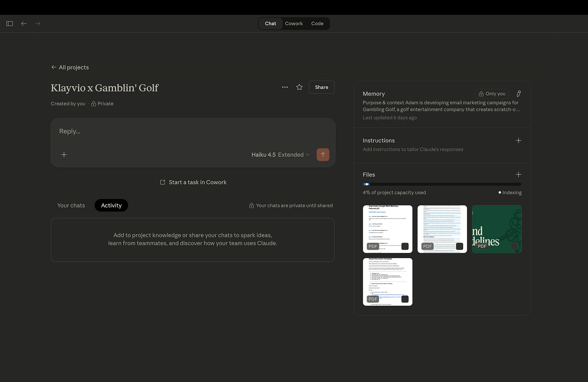
Task: Select the green guidelines PDF checkbox
Action: point(514,246)
